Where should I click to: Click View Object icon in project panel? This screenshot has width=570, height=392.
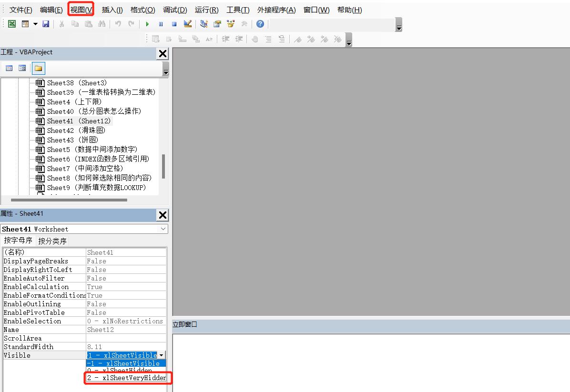22,68
